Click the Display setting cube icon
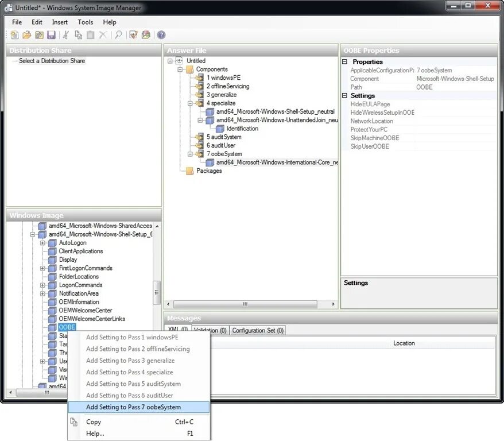504x441 pixels. coord(52,260)
